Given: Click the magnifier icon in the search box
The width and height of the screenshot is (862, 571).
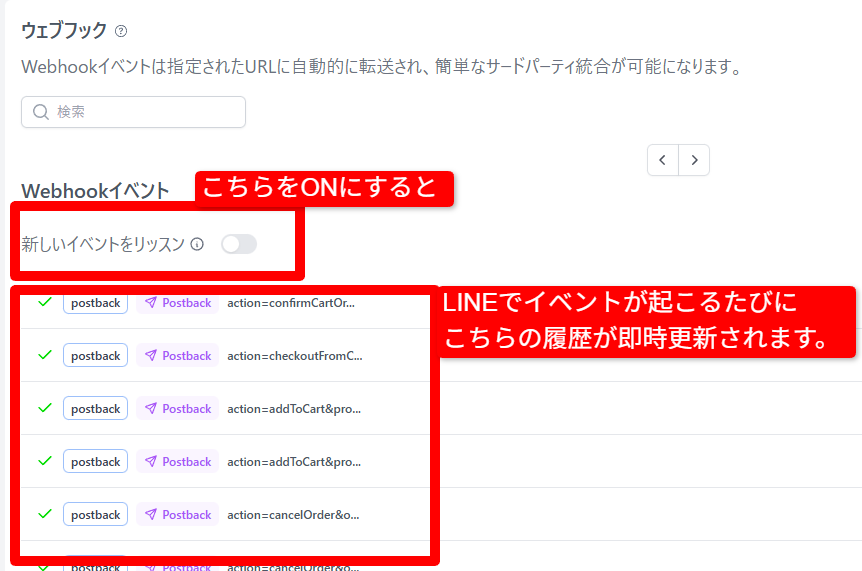Looking at the screenshot, I should (x=41, y=112).
